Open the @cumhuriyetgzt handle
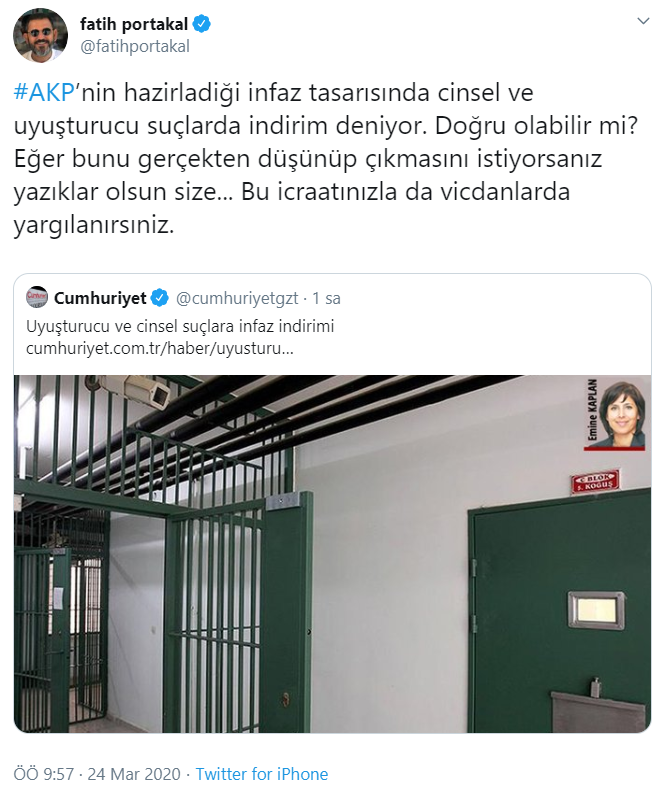Viewport: 669px width, 794px height. pyautogui.click(x=237, y=298)
